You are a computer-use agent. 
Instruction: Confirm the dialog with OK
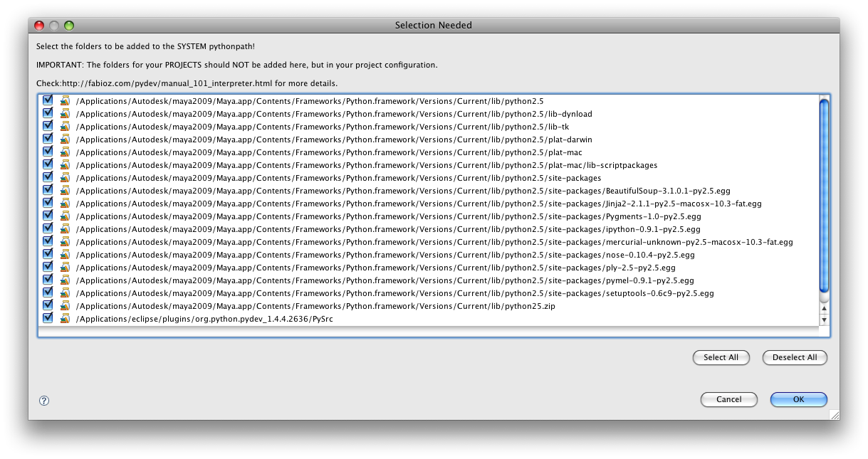pyautogui.click(x=798, y=399)
